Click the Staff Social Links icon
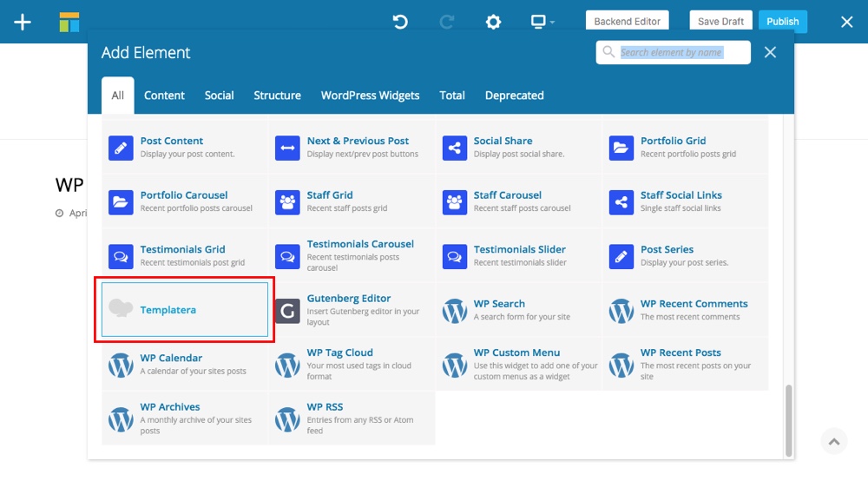Viewport: 868px width, 481px height. (621, 202)
